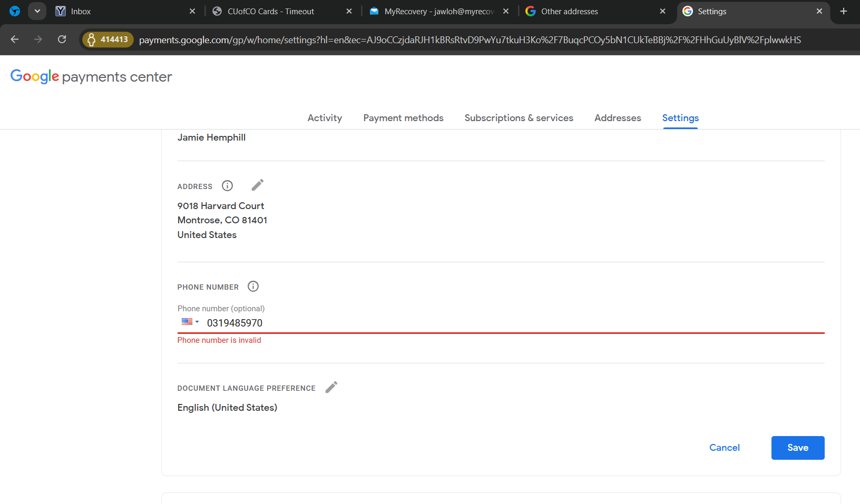Go back using the browser back arrow
The image size is (860, 504).
pyautogui.click(x=15, y=39)
